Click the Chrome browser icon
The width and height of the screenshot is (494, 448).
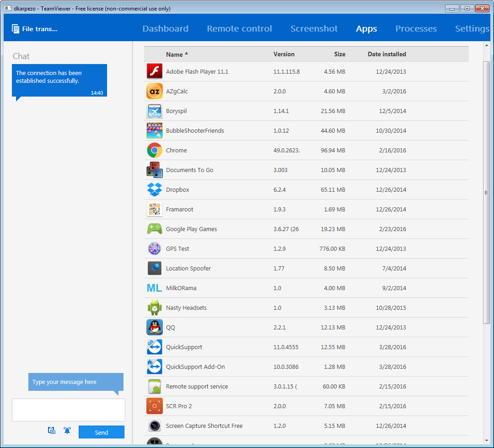(x=155, y=150)
